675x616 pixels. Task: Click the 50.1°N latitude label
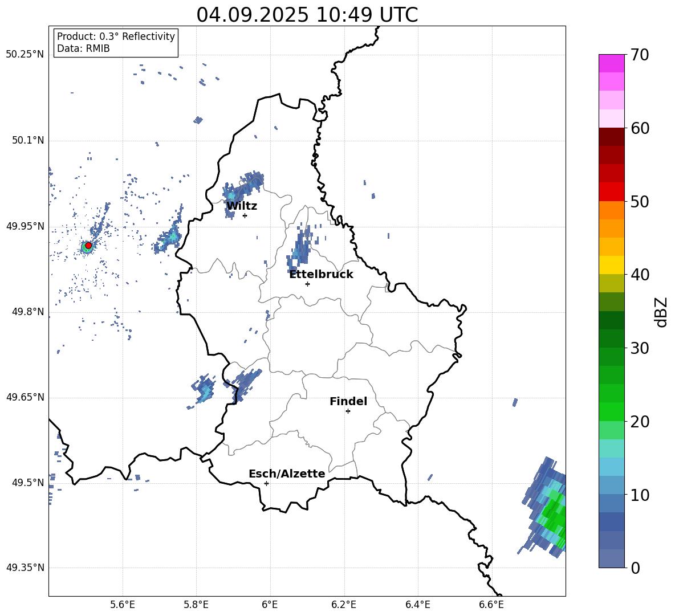(x=27, y=140)
